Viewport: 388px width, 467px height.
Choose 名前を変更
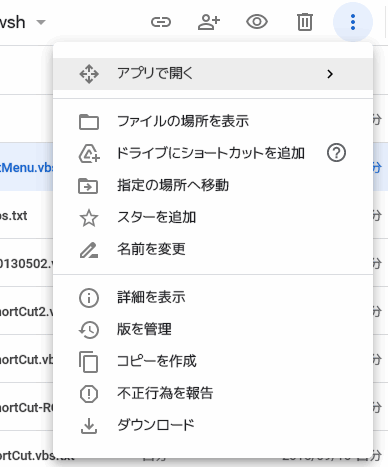[213, 249]
